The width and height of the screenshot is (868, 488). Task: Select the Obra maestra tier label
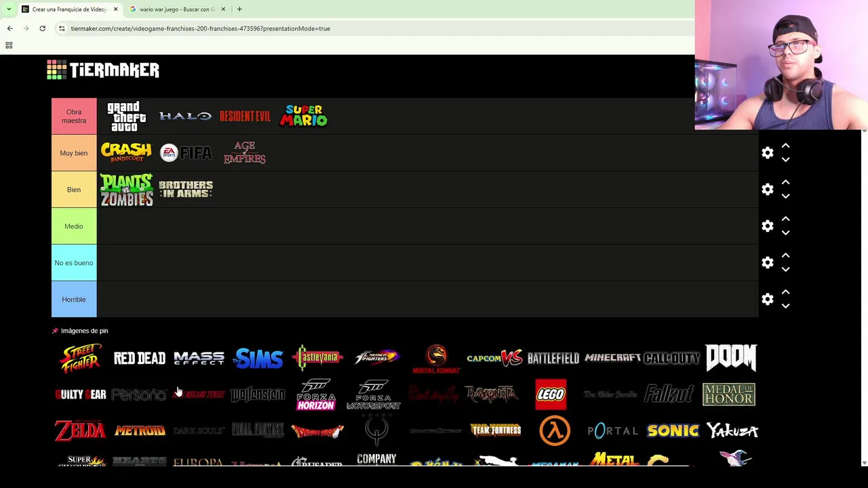coord(74,116)
